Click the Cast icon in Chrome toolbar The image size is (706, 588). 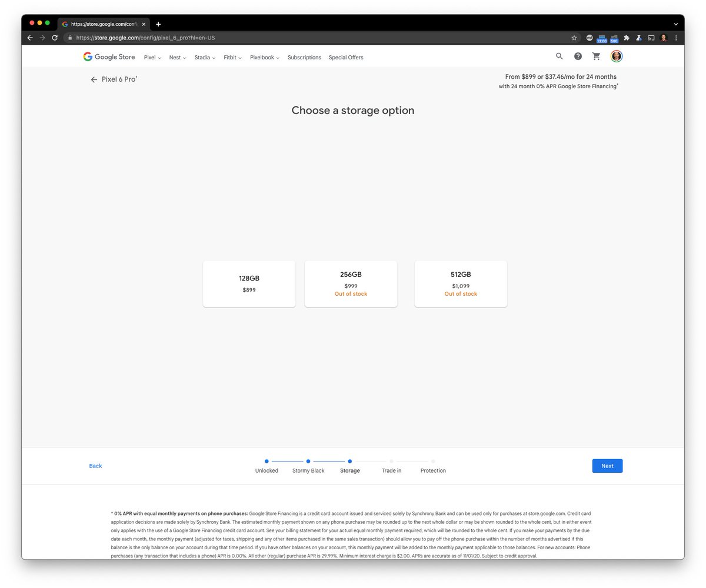coord(651,38)
